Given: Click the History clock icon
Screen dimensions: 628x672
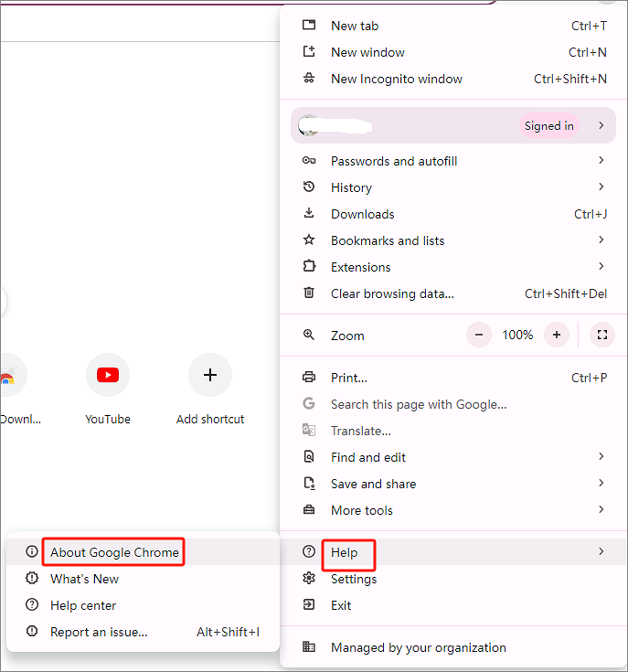Looking at the screenshot, I should (309, 187).
